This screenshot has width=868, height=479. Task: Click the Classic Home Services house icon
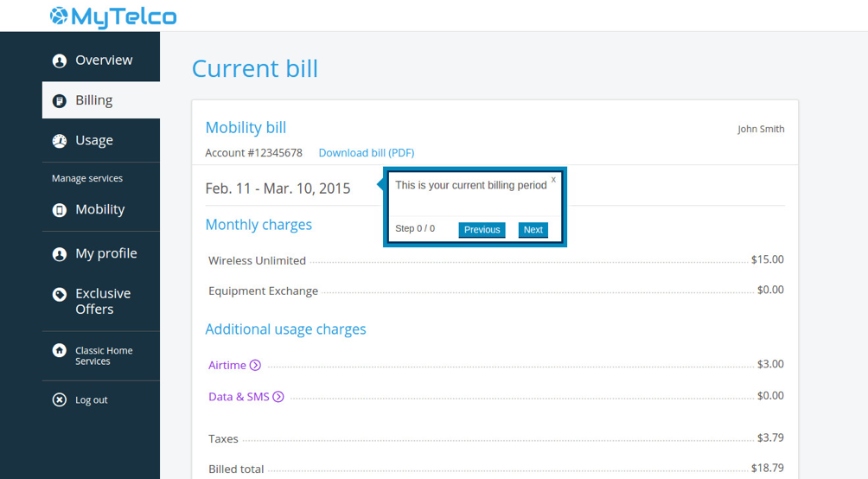coord(59,351)
